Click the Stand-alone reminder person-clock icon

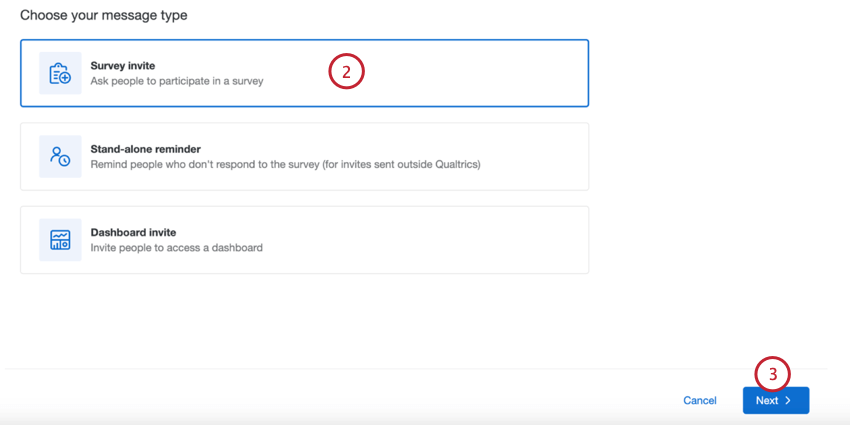[60, 156]
